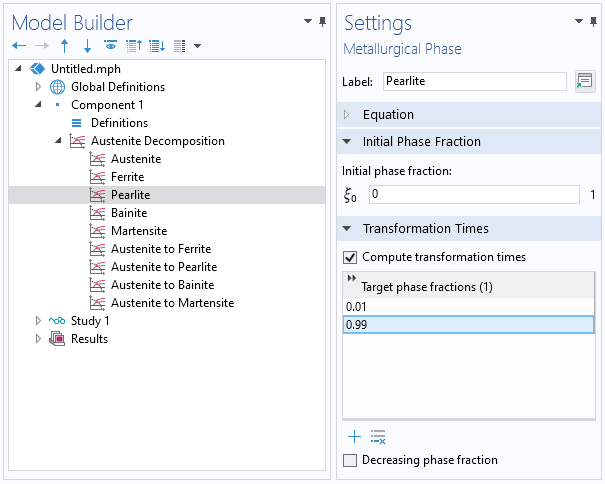Click the back arrow in Model Builder
The height and width of the screenshot is (484, 605).
(x=19, y=46)
